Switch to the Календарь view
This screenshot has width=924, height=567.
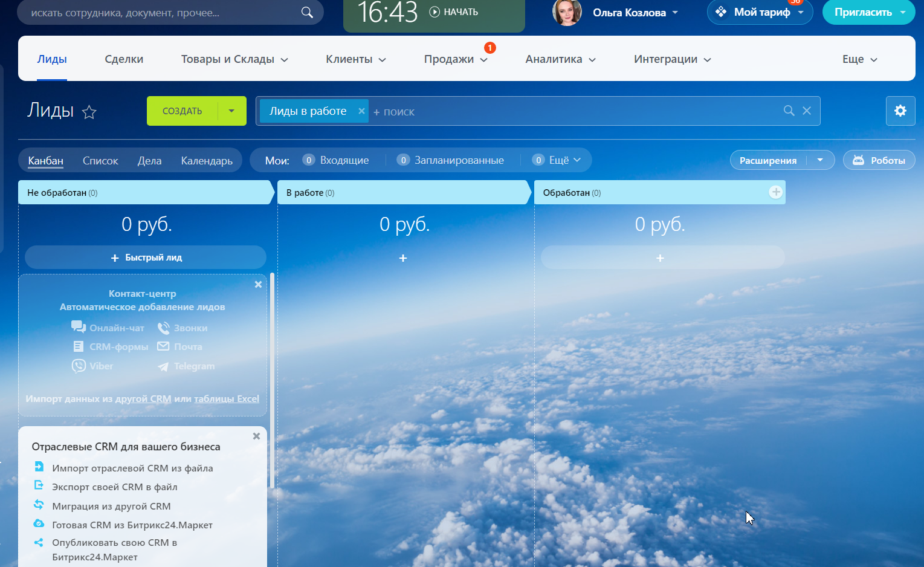click(x=207, y=160)
